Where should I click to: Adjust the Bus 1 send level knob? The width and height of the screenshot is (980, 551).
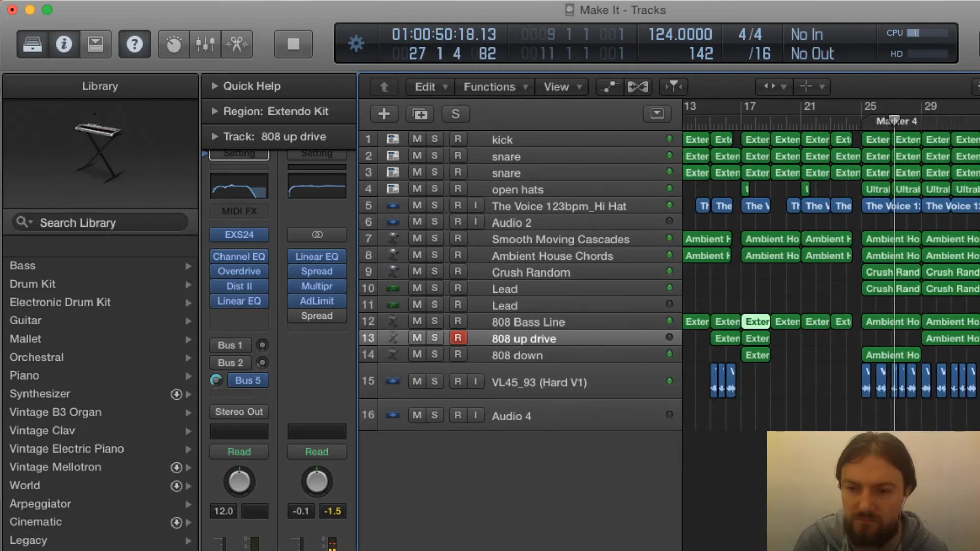tap(262, 345)
